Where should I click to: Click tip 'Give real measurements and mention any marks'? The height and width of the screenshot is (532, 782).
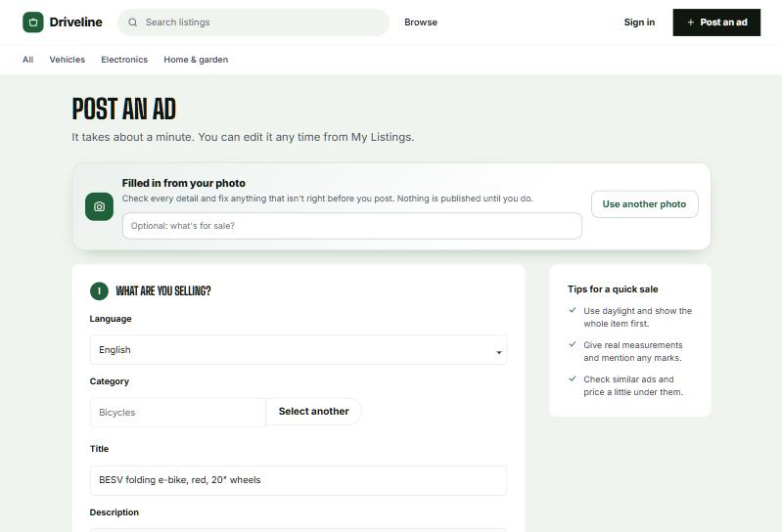point(633,352)
